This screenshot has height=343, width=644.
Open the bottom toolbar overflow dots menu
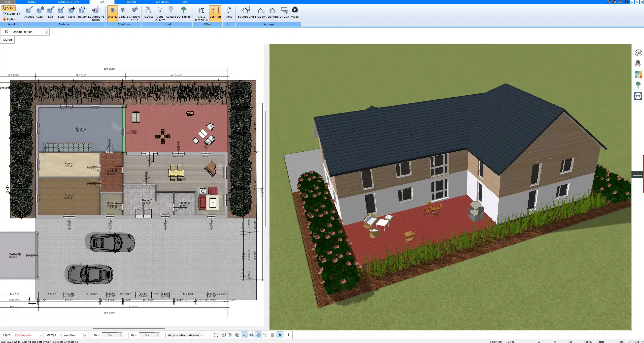(x=289, y=335)
